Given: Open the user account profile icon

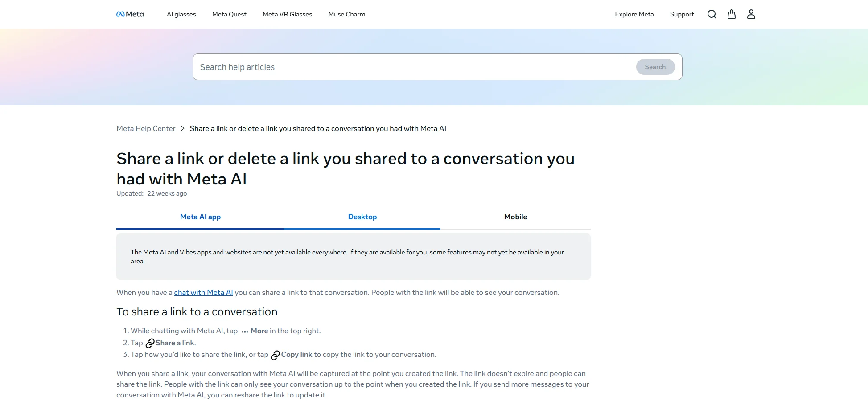Looking at the screenshot, I should point(751,14).
